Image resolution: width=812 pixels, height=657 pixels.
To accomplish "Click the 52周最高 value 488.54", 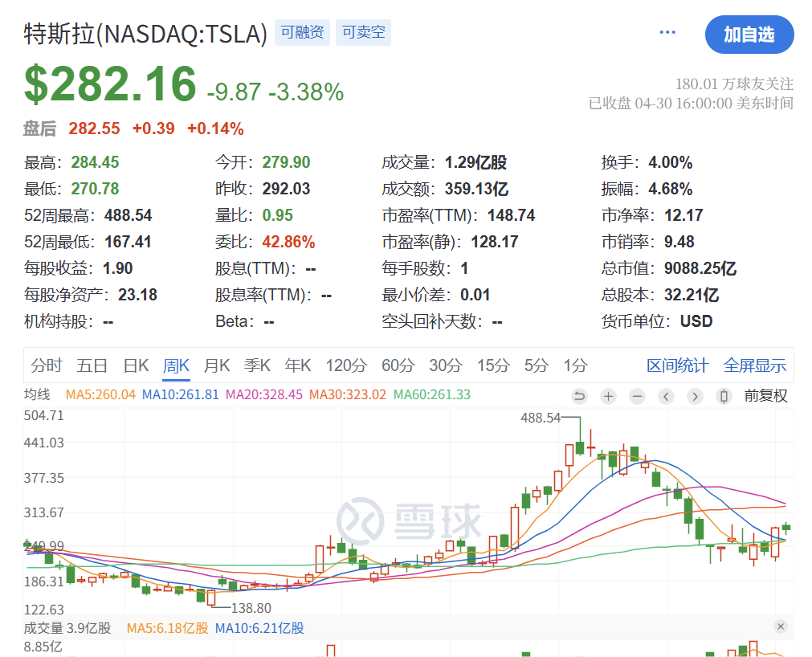I will point(129,215).
